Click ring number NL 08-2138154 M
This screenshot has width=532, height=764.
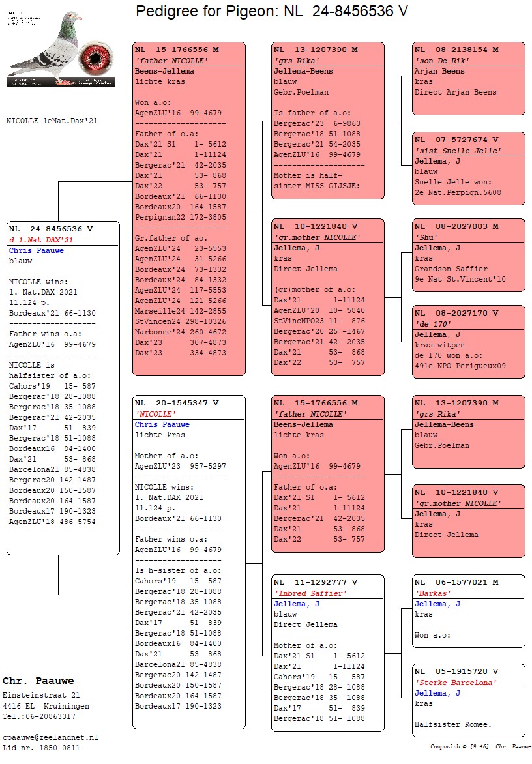456,50
